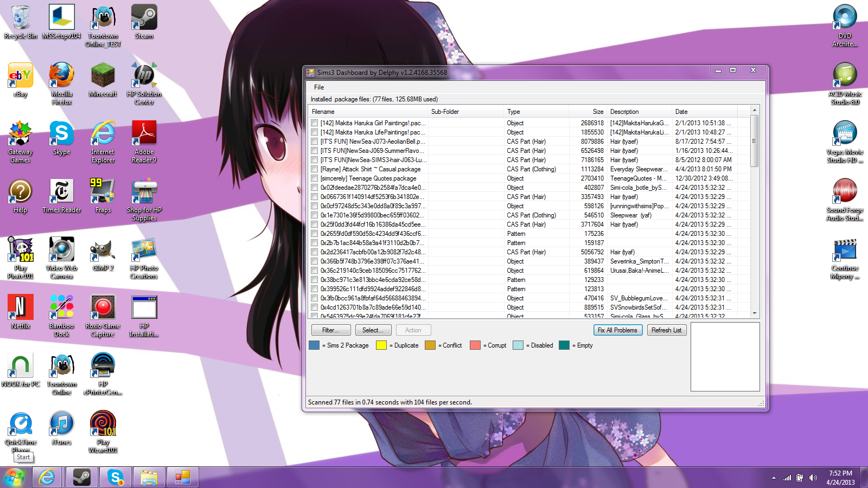Check the Makita Haruka LifePaintings package
Viewport: 868px width, 488px height.
[x=314, y=132]
